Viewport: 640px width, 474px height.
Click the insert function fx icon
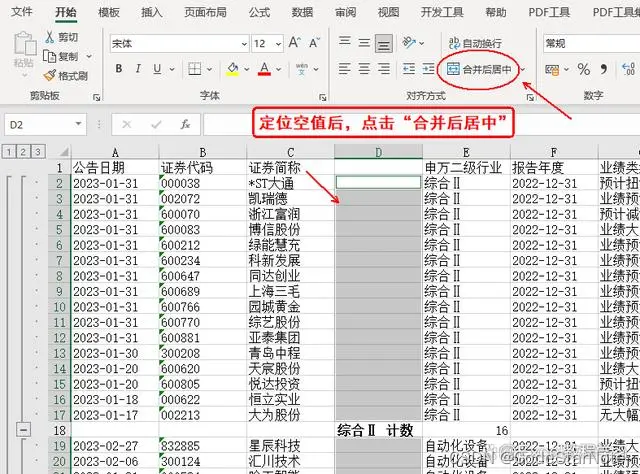pyautogui.click(x=185, y=124)
